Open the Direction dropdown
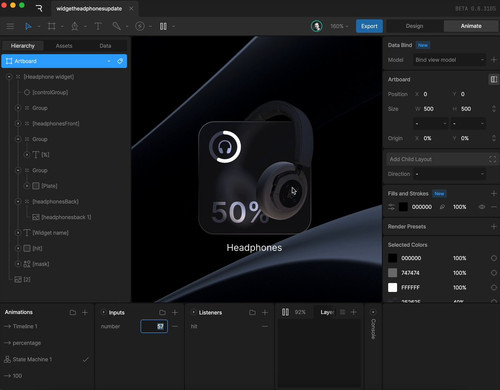 [x=449, y=174]
